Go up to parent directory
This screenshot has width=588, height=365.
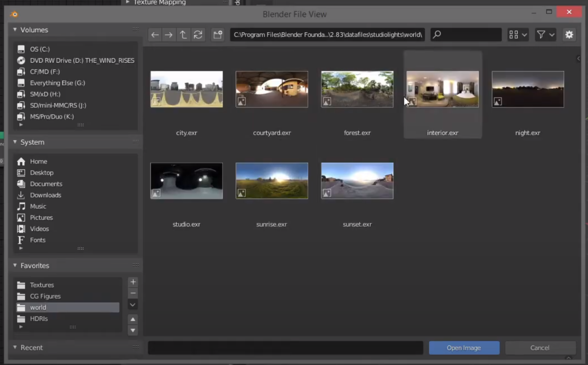point(183,35)
